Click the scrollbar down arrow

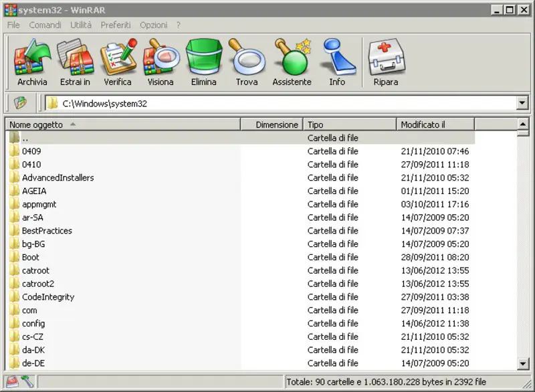523,363
